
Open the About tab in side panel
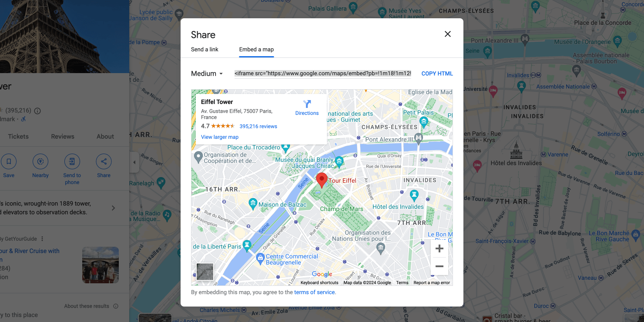click(x=105, y=136)
